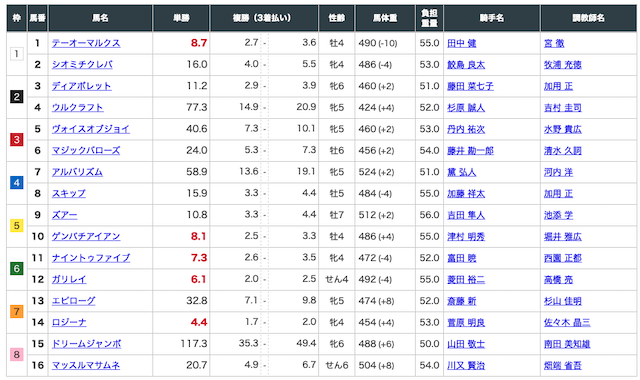The width and height of the screenshot is (640, 380).
Task: Open horse ドリームジャンボ
Action: [87, 344]
